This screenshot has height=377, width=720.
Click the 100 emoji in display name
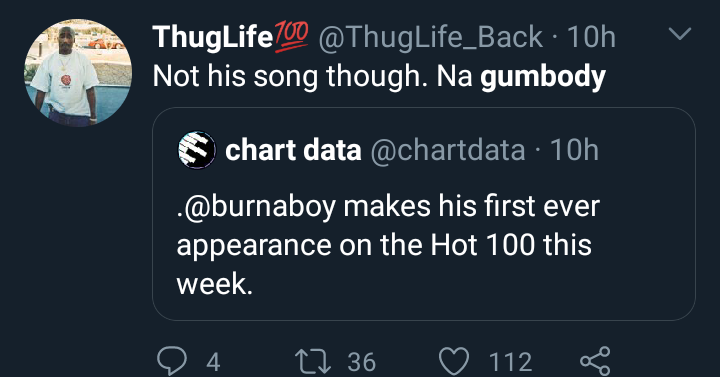(291, 37)
